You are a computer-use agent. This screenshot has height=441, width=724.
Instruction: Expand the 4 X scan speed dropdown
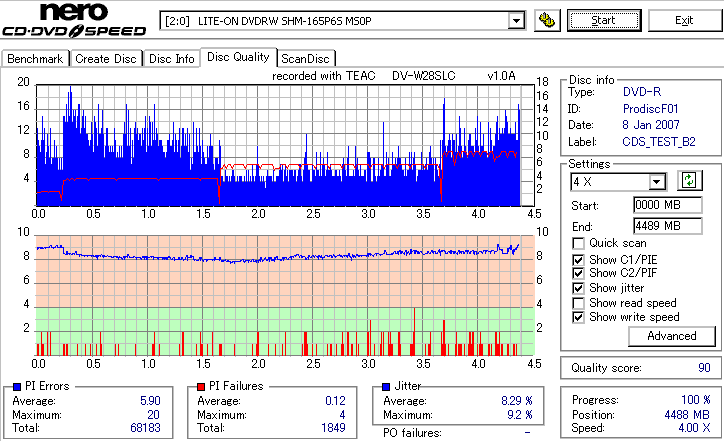pos(656,182)
